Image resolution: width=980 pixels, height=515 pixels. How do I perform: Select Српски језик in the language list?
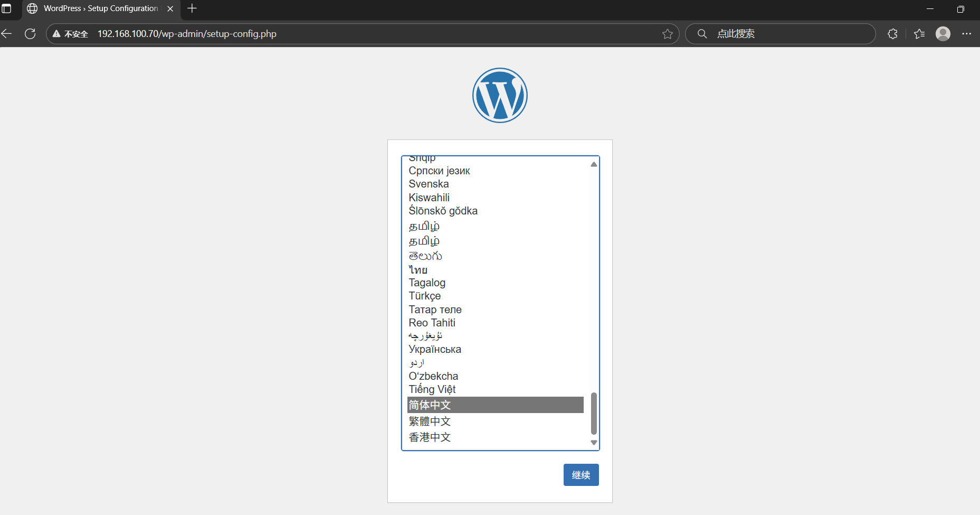point(496,171)
